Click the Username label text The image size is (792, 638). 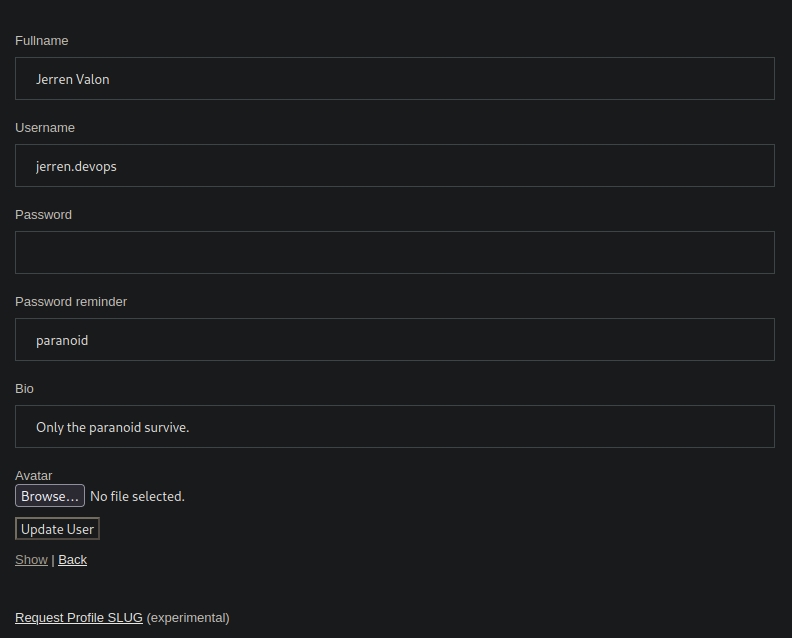tap(45, 128)
